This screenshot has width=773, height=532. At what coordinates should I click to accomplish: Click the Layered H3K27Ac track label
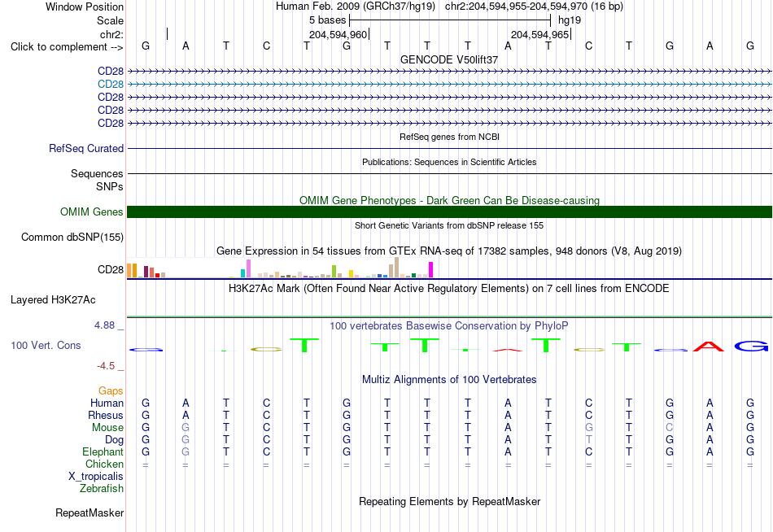(x=53, y=300)
